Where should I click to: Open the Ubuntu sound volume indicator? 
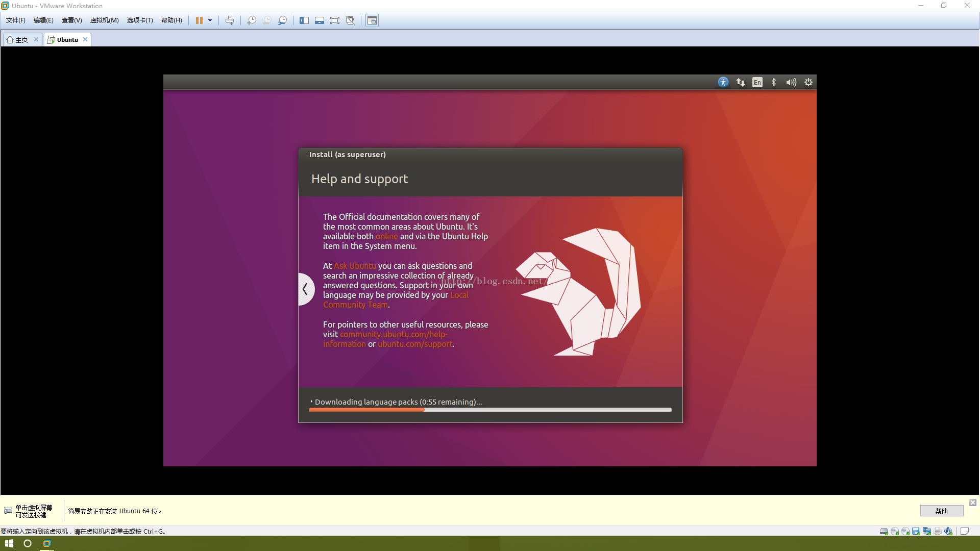pos(791,82)
